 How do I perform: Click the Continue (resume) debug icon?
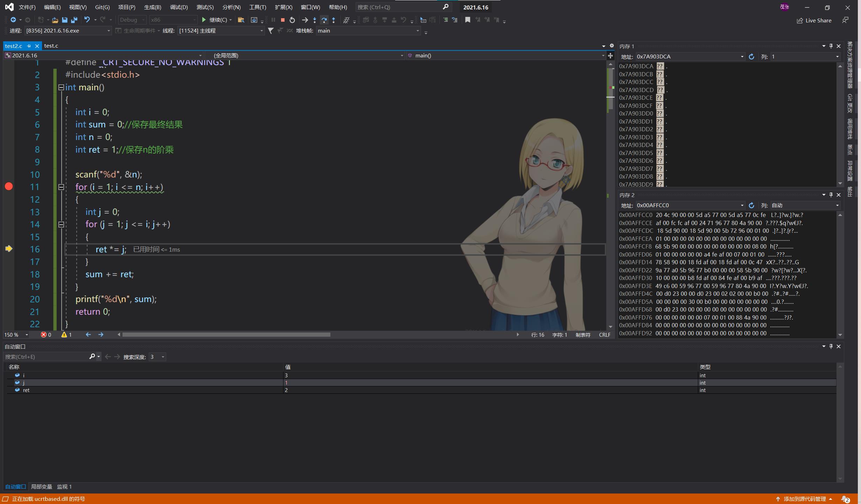203,20
